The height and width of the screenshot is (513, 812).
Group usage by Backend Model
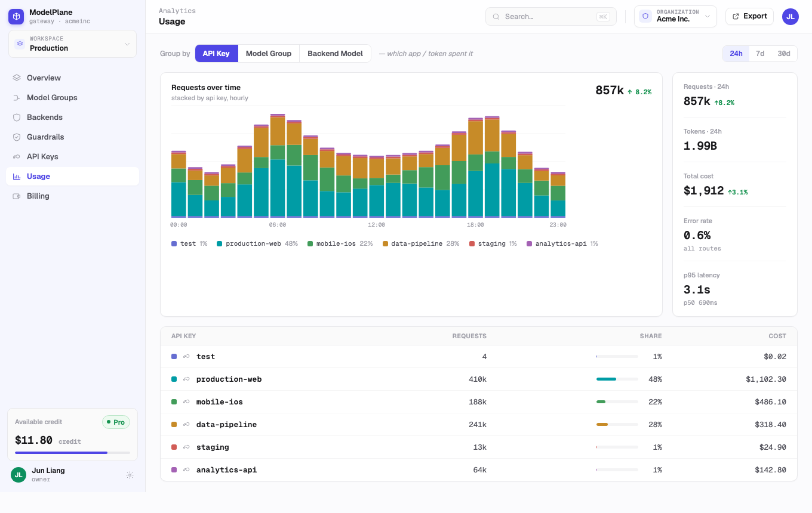click(335, 53)
